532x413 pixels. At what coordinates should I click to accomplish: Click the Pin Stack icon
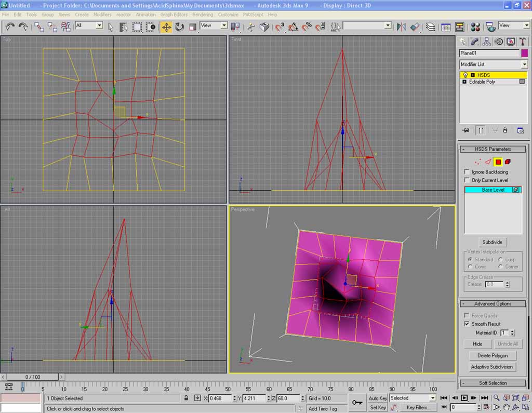pos(465,130)
